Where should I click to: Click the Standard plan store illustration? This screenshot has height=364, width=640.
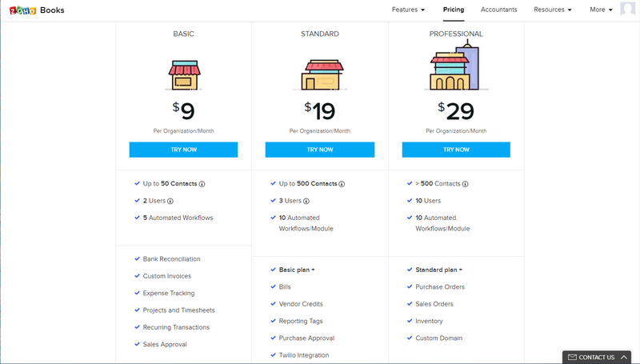point(320,74)
